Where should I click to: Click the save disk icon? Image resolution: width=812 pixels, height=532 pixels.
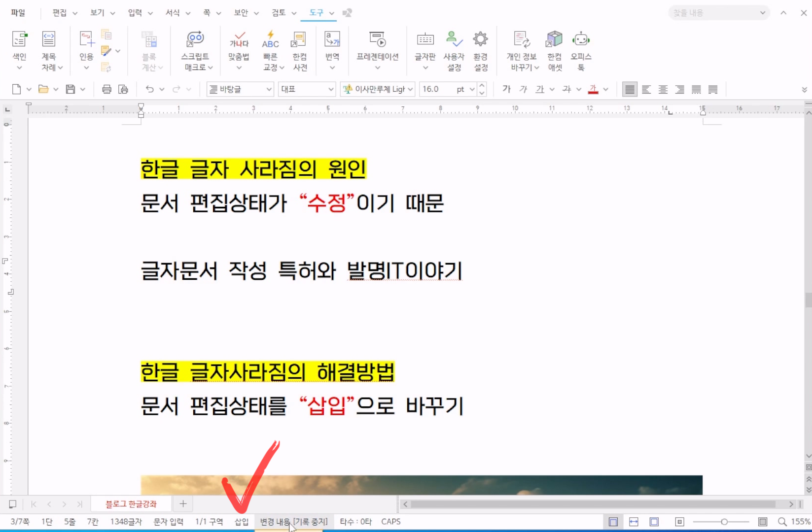tap(71, 89)
